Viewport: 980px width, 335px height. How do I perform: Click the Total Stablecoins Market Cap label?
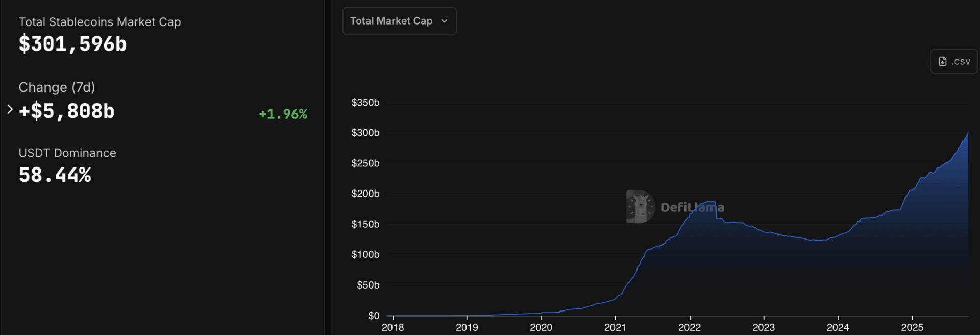tap(100, 22)
